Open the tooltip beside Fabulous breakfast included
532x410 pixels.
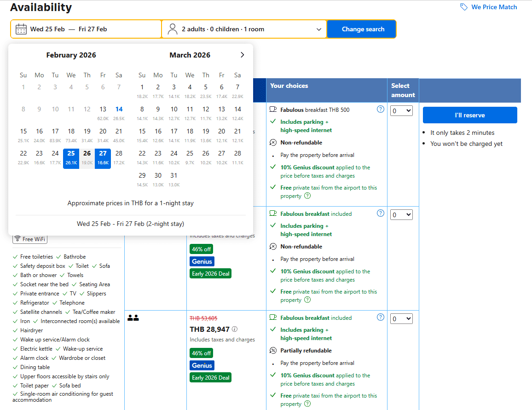point(381,213)
